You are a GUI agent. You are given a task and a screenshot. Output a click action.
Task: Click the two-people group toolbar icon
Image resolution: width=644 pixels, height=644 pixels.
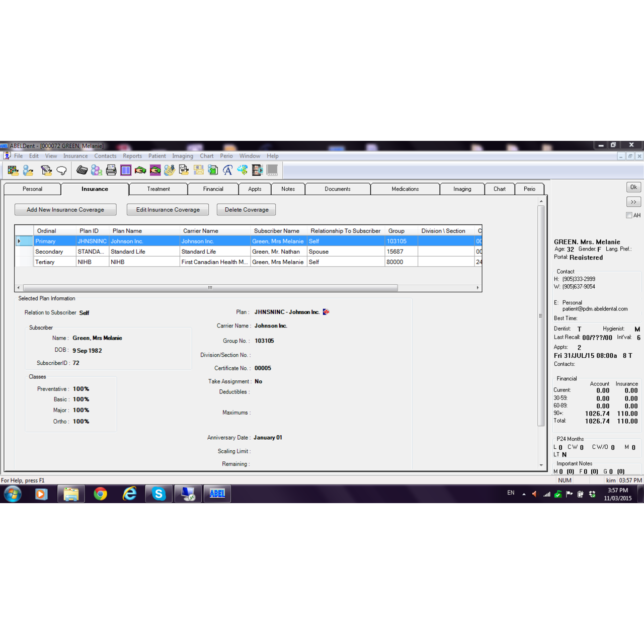coord(97,171)
